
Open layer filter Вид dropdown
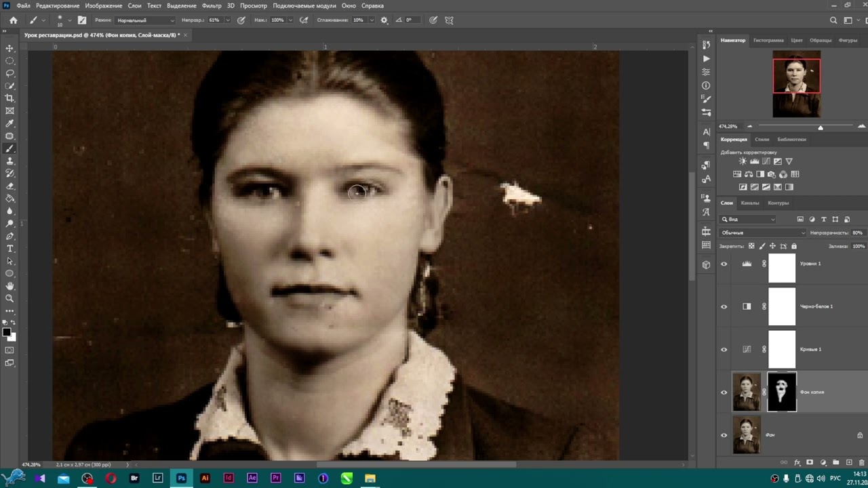[x=749, y=220]
